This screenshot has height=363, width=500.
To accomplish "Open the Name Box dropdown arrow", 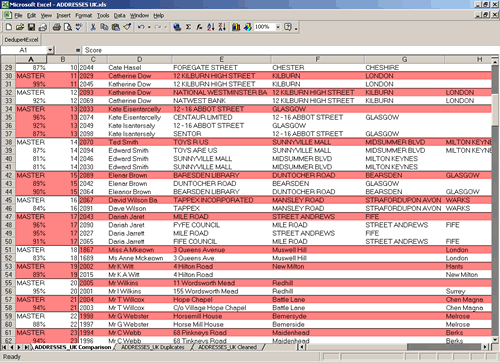I will (50, 50).
